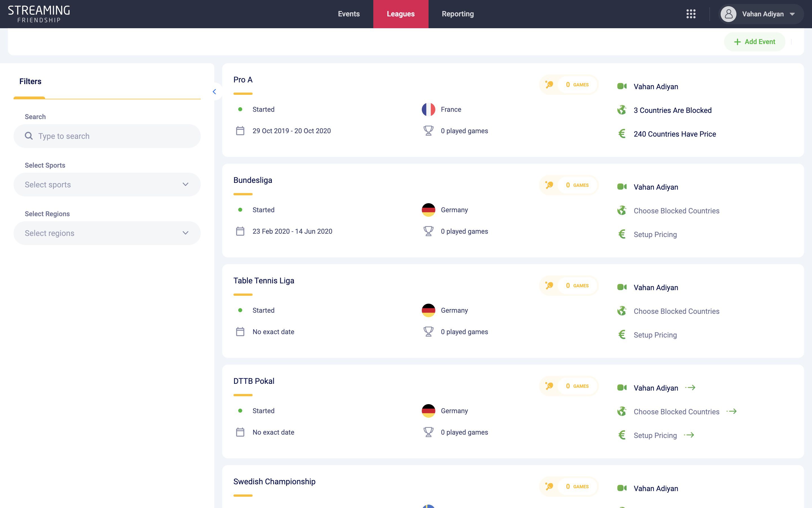Open the Swedish Championship title
Screen dimensions: 812x508
coord(274,481)
